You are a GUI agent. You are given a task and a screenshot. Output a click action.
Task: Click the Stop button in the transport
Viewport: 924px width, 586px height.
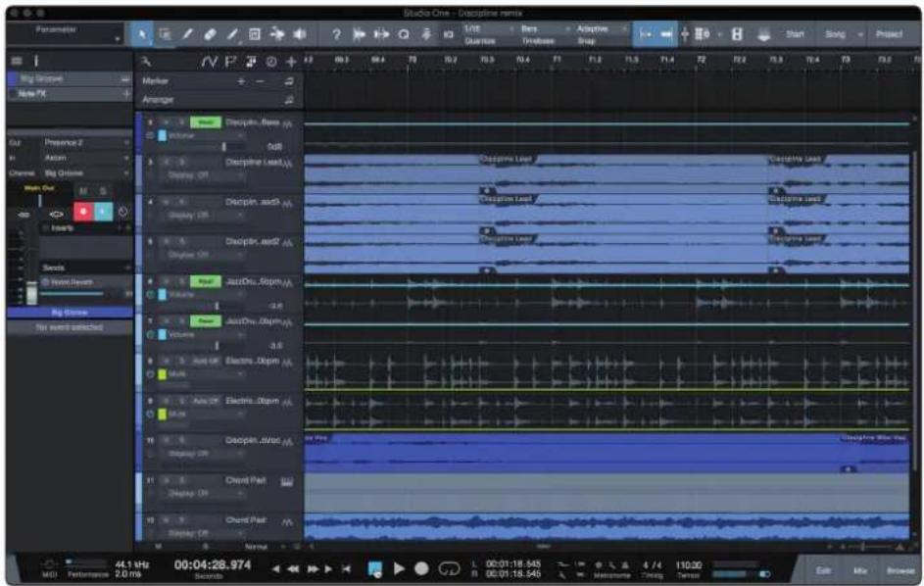(x=374, y=569)
